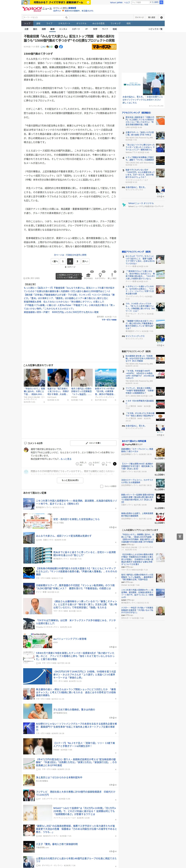Open the 有料 tab

[128, 24]
